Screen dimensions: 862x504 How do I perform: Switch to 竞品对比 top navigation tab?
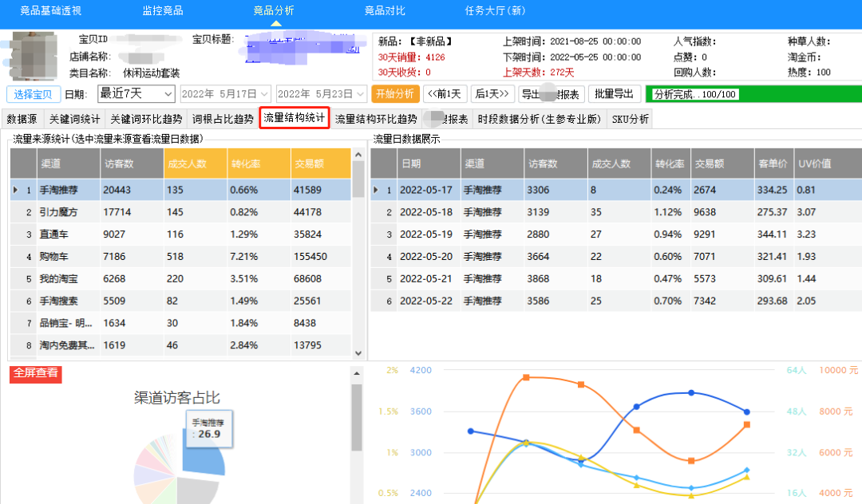pyautogui.click(x=385, y=10)
